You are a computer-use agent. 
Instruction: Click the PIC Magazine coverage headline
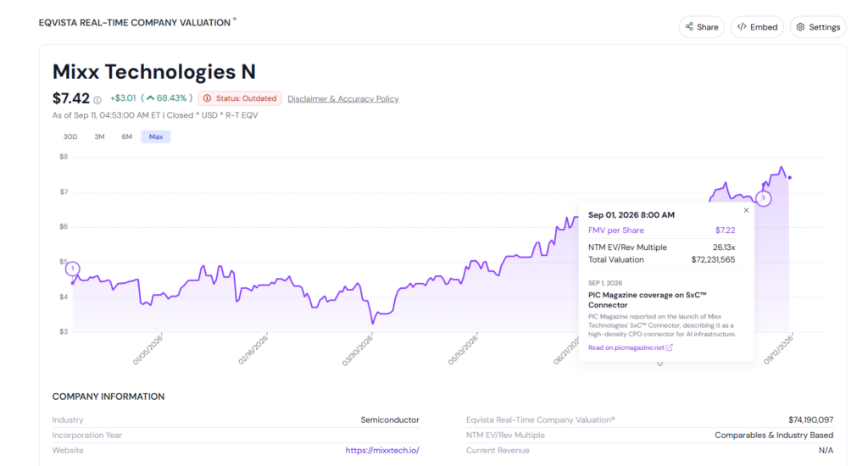[647, 300]
